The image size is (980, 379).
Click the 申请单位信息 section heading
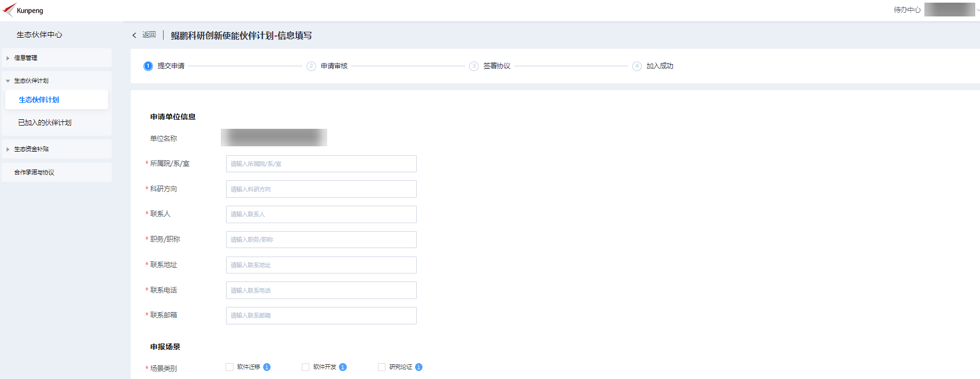coord(173,117)
